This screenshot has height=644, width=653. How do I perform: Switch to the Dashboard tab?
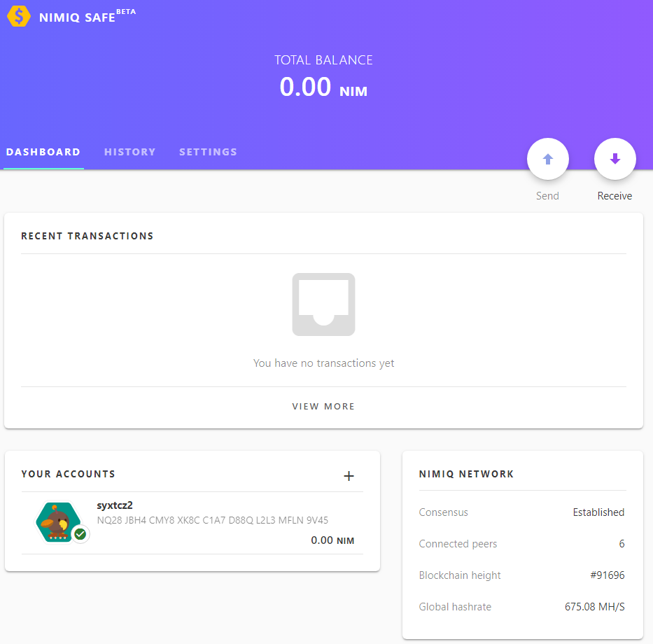43,152
